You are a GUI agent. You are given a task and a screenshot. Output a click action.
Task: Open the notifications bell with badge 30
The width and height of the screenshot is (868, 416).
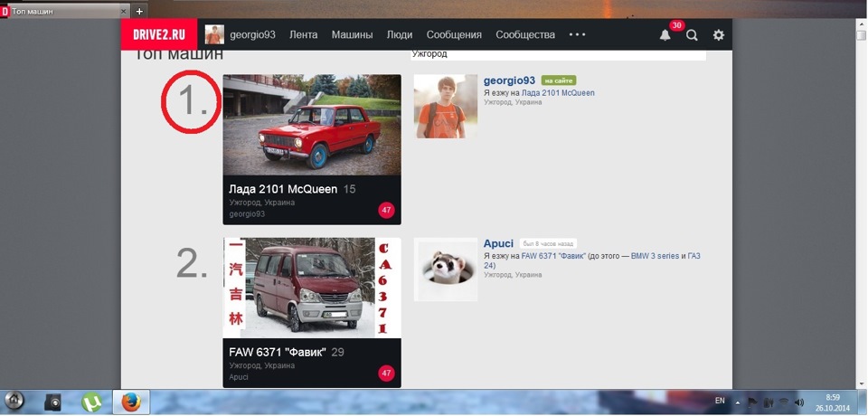665,35
